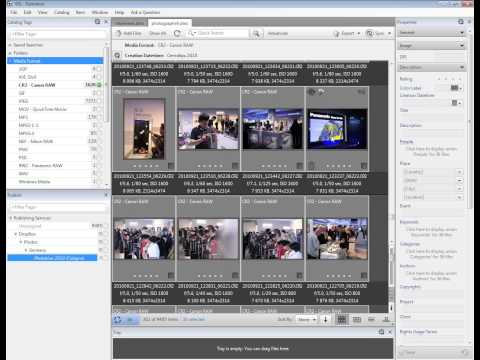Viewport: 480px width, 360px height.
Task: Open the Sort By dropdown
Action: [306, 319]
